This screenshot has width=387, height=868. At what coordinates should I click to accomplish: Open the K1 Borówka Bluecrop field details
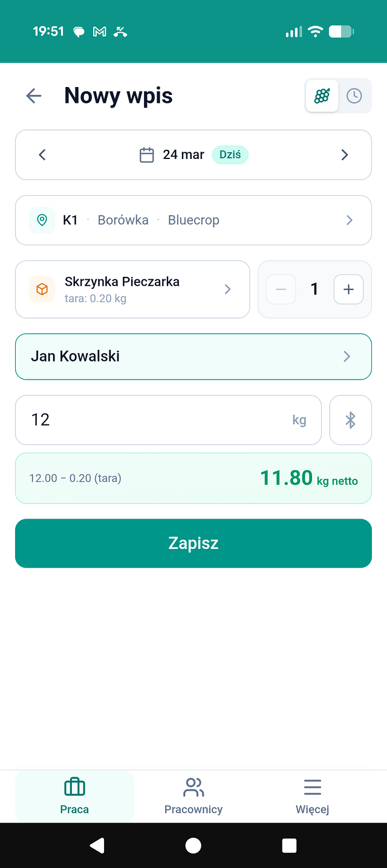(193, 220)
